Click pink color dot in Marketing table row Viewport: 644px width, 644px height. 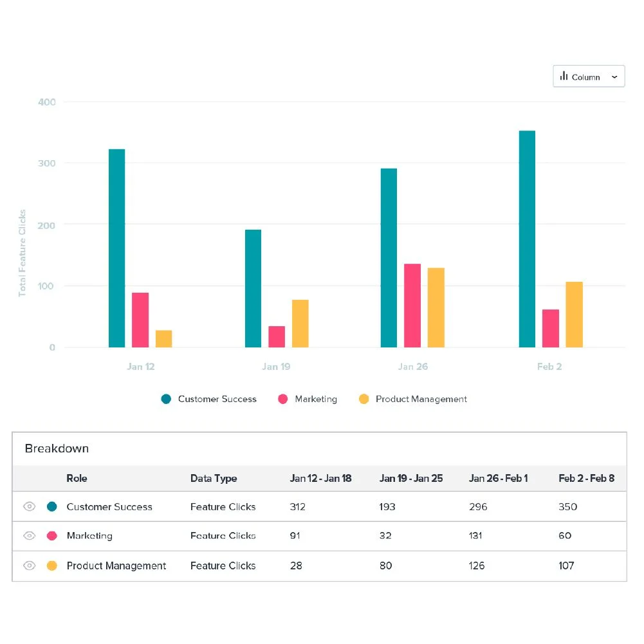click(x=52, y=535)
